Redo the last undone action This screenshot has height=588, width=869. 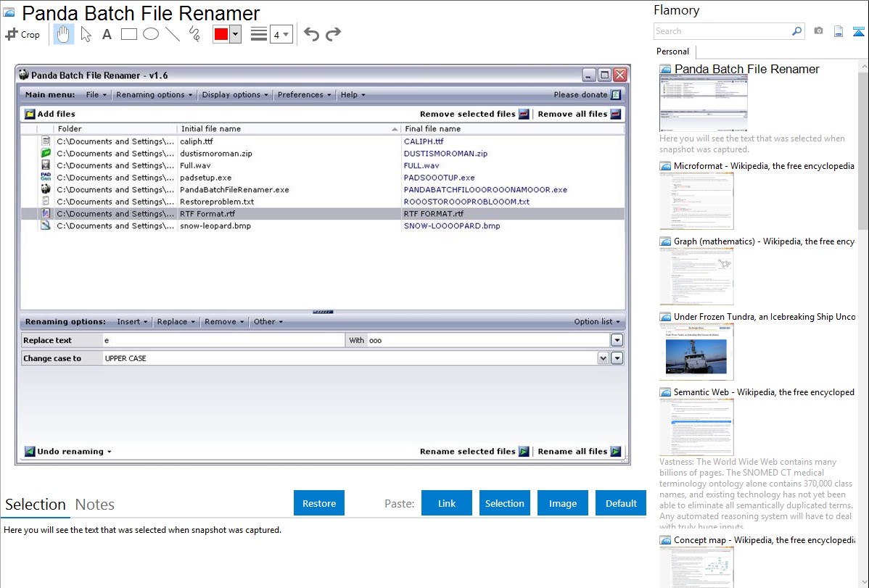coord(333,34)
